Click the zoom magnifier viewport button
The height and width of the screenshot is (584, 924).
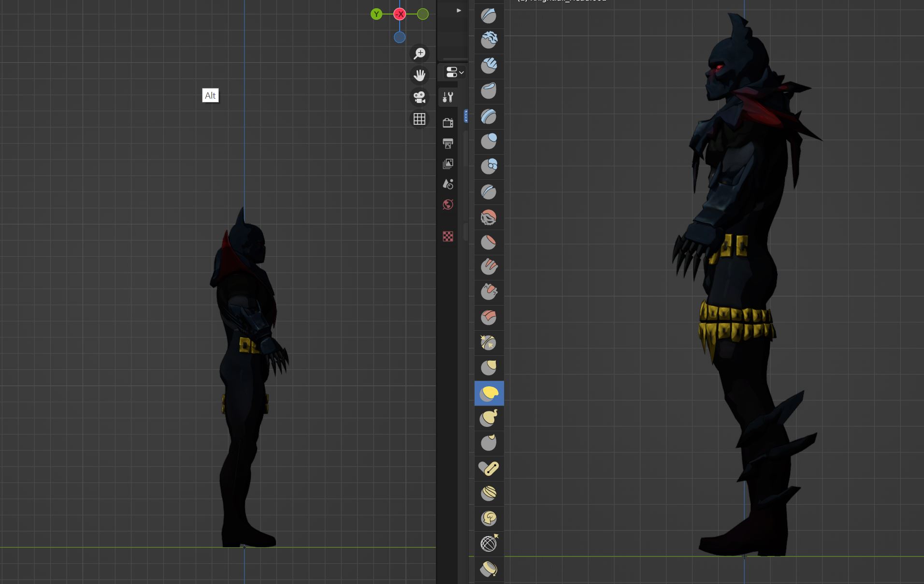coord(419,53)
